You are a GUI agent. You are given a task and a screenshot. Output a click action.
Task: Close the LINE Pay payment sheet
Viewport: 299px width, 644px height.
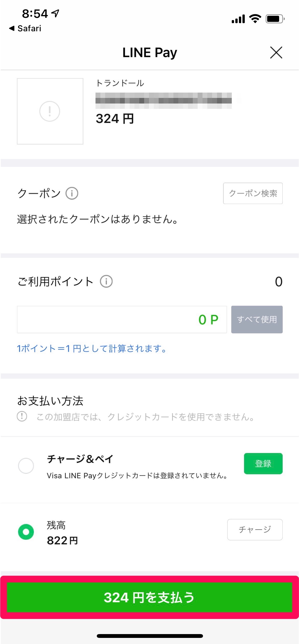point(276,53)
